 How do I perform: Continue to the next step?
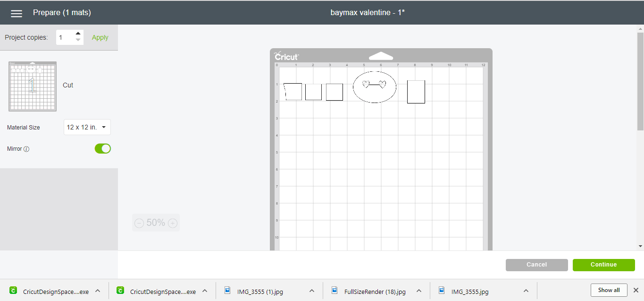[604, 265]
